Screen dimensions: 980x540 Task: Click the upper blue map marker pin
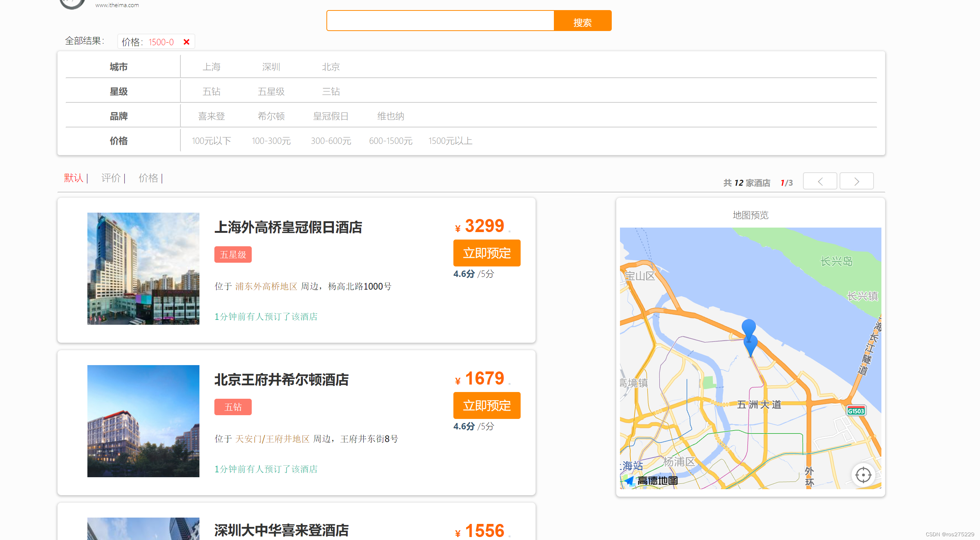749,328
